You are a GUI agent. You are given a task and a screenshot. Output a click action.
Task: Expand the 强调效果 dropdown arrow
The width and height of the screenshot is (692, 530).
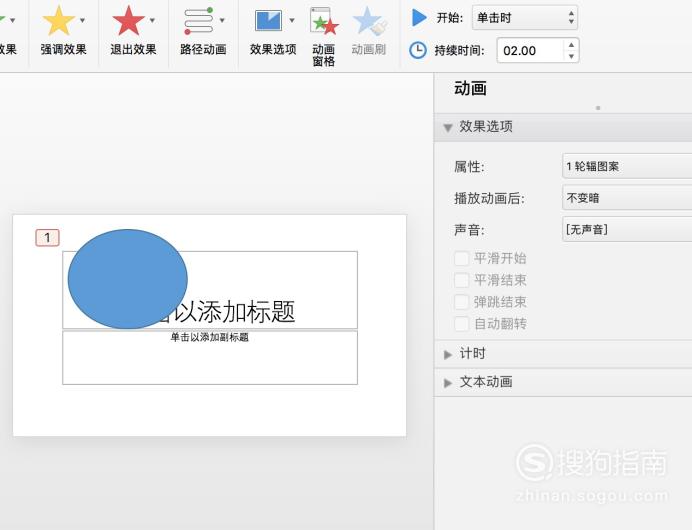tap(82, 20)
